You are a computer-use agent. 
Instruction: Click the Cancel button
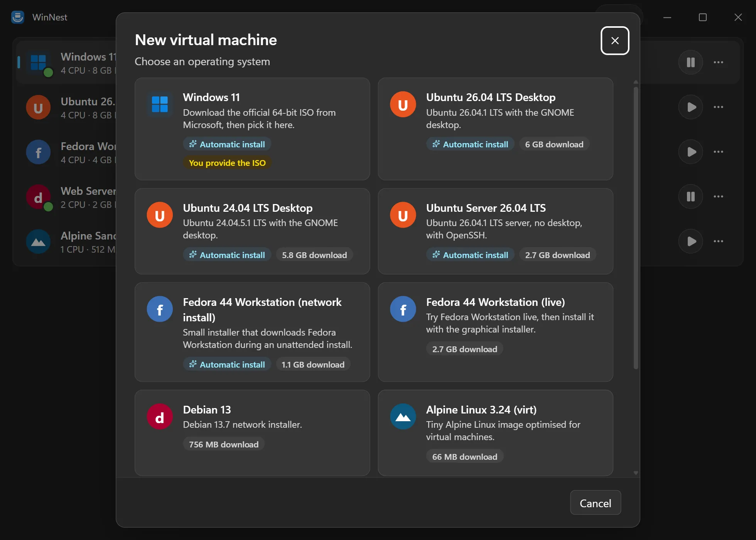pyautogui.click(x=596, y=503)
